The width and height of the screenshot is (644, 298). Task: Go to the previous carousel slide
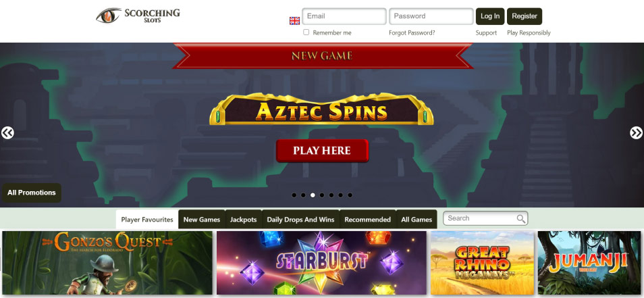(x=7, y=132)
